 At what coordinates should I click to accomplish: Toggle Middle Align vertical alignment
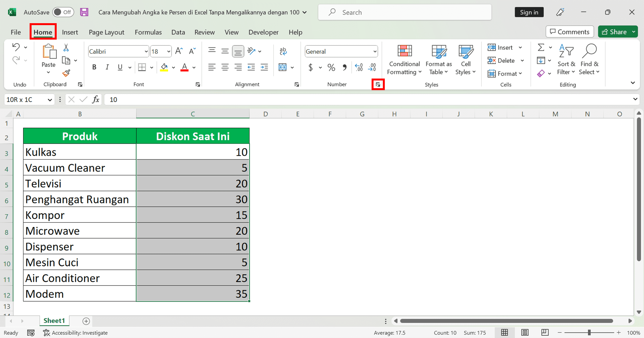225,51
